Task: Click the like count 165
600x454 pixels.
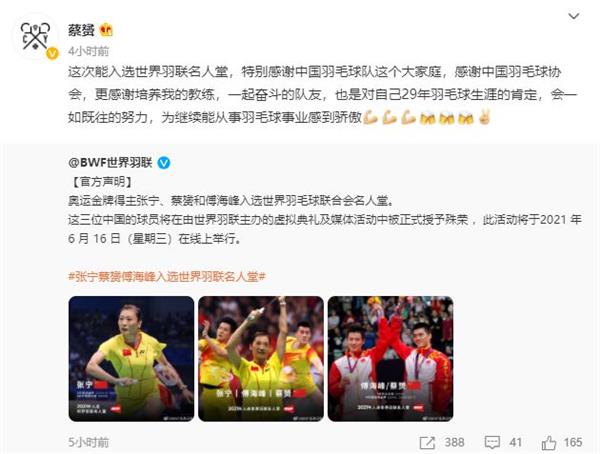Action: 573,443
